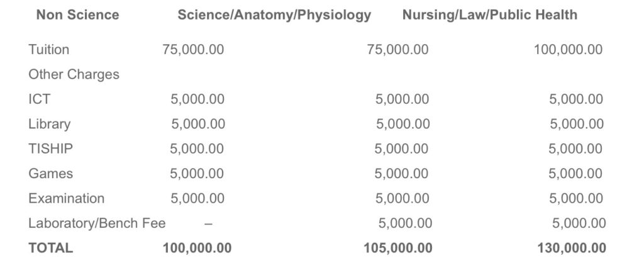Click the Laboratory/Bench Fee label
This screenshot has width=644, height=263.
click(x=97, y=223)
